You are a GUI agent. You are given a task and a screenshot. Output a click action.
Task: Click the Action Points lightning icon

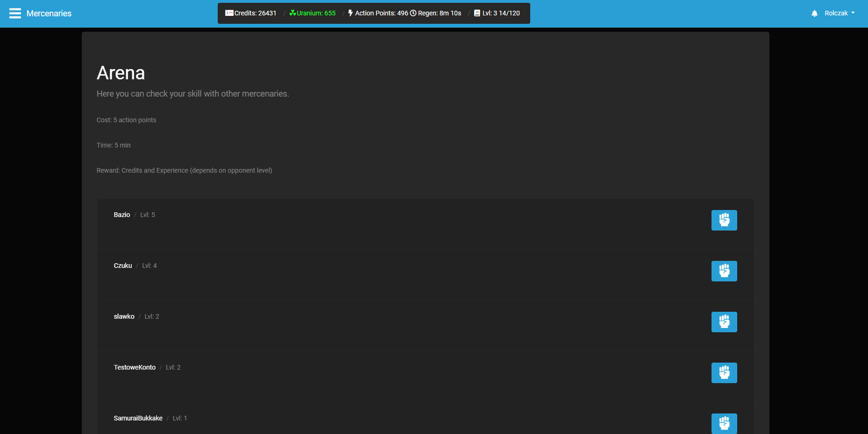[350, 13]
